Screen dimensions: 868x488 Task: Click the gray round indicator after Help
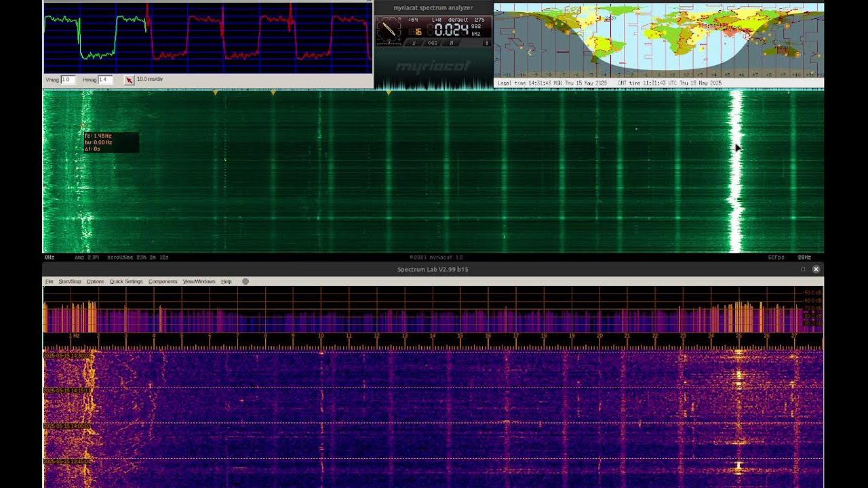click(245, 281)
